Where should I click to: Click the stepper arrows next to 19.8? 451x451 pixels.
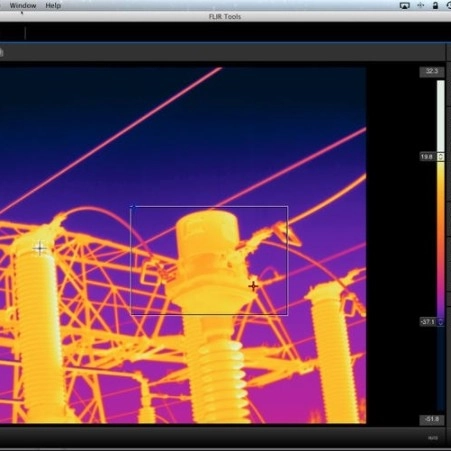click(x=441, y=157)
